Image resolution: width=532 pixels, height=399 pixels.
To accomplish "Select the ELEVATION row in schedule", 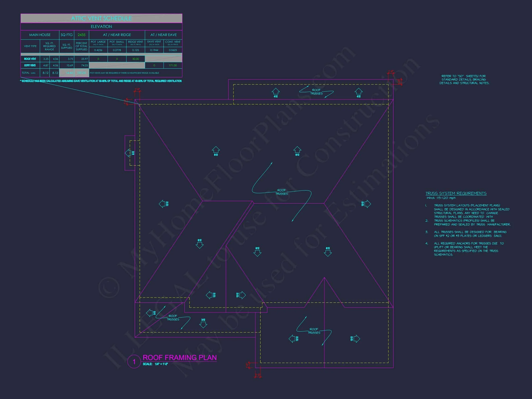I will [101, 27].
